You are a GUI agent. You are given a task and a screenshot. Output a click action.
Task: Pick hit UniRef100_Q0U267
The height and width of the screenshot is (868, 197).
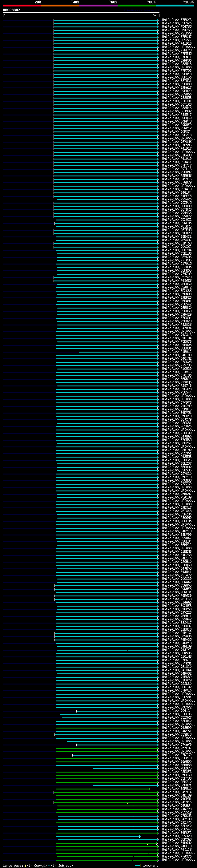point(177,443)
